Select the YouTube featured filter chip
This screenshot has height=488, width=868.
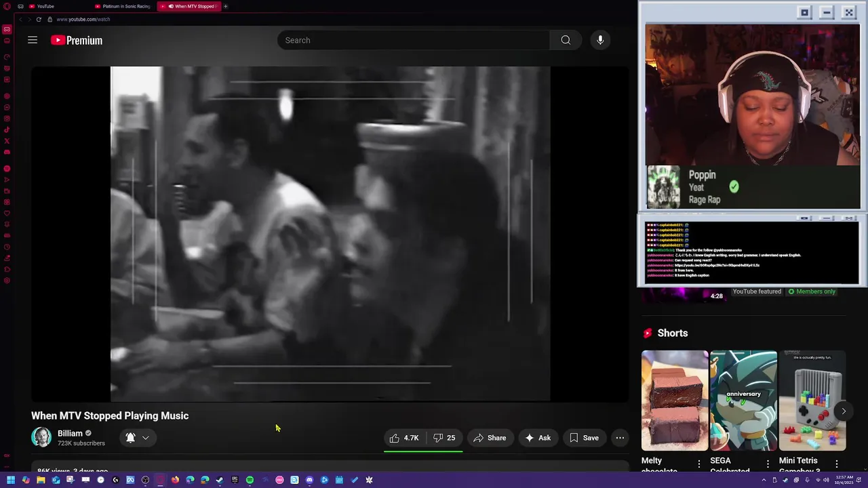757,291
